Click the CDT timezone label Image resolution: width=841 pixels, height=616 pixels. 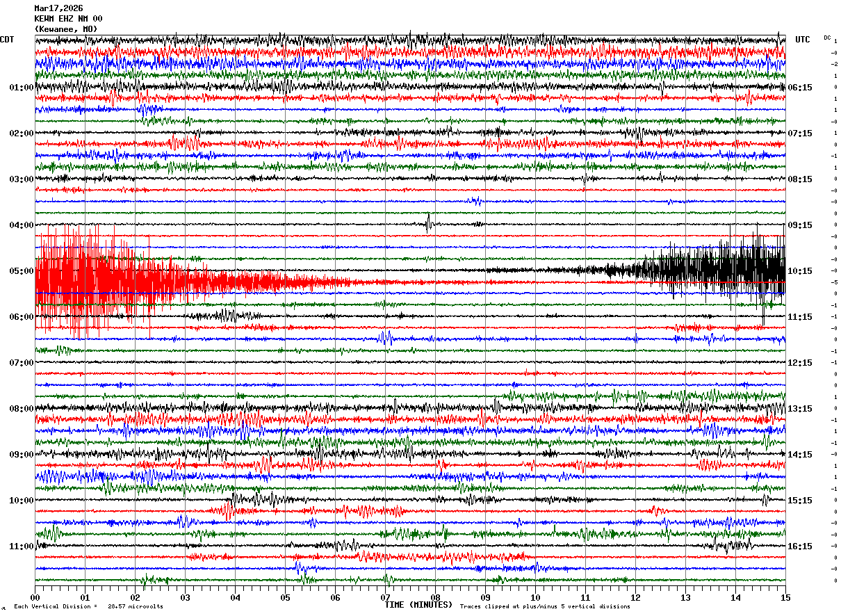[x=7, y=40]
